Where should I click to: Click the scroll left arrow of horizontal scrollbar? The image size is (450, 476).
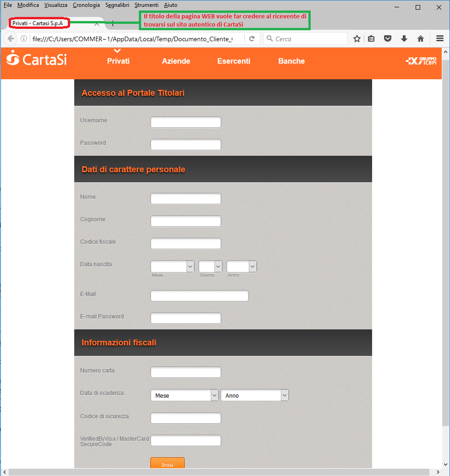(4, 472)
